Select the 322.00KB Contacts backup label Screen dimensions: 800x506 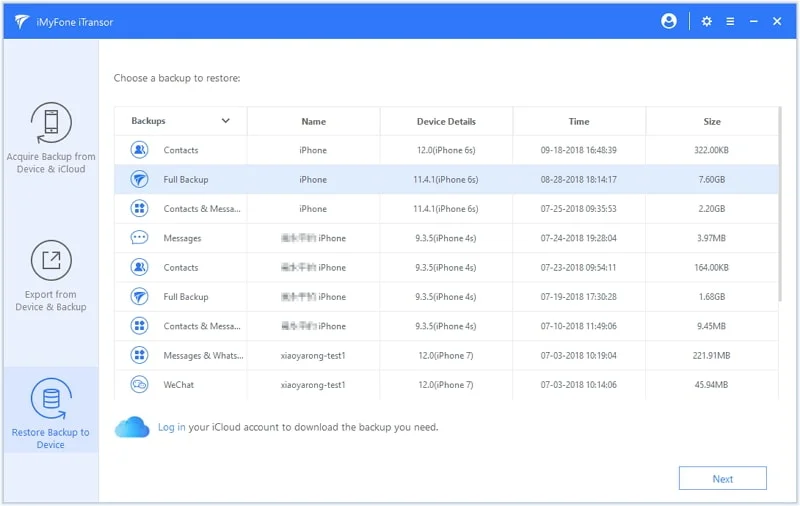pos(181,150)
